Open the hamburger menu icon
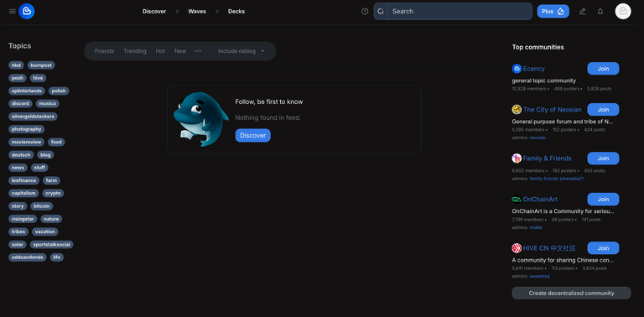This screenshot has height=317, width=644. click(x=13, y=12)
